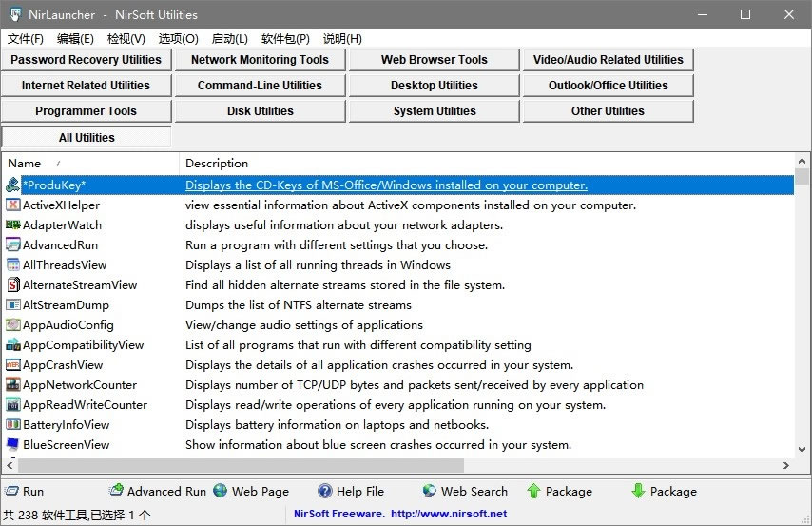This screenshot has height=526, width=812.
Task: Click the horizontal scrollbar right arrow
Action: pyautogui.click(x=786, y=465)
